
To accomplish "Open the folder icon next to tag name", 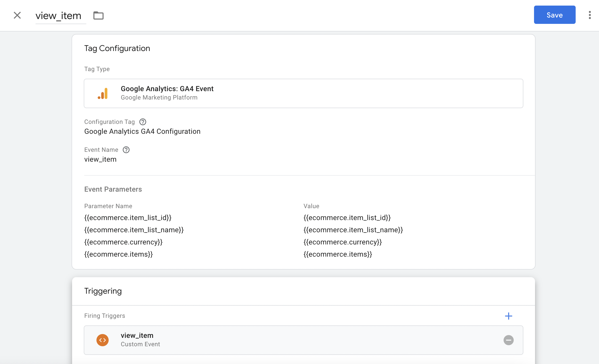I will pyautogui.click(x=98, y=15).
